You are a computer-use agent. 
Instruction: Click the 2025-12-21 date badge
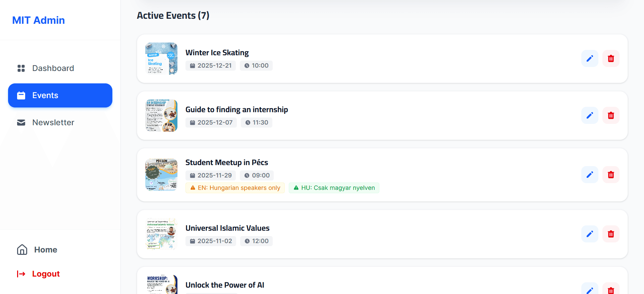click(x=211, y=66)
